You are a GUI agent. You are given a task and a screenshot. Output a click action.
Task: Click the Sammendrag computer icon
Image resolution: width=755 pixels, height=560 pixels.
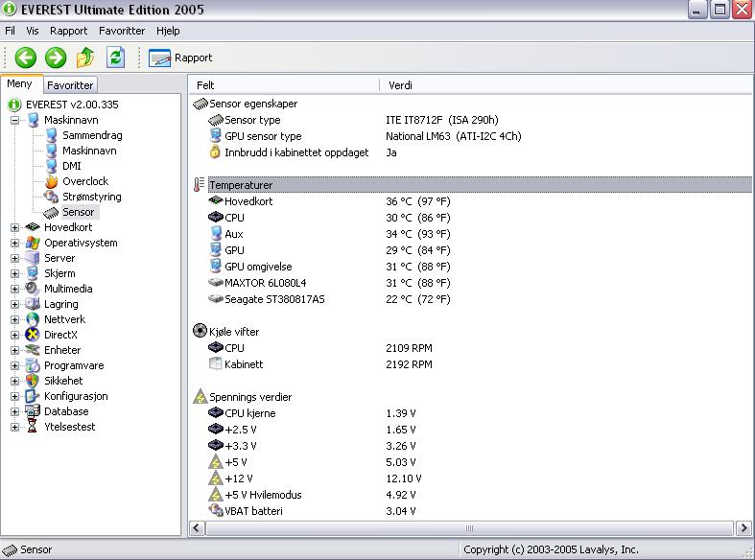(51, 135)
